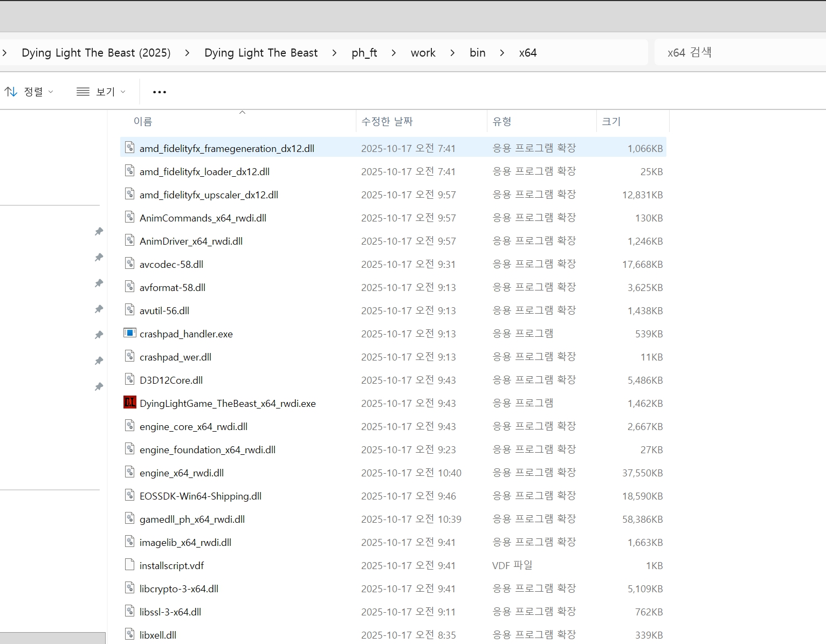
Task: Click the engine_core_x64_rwdi.dll file icon
Action: coord(129,426)
